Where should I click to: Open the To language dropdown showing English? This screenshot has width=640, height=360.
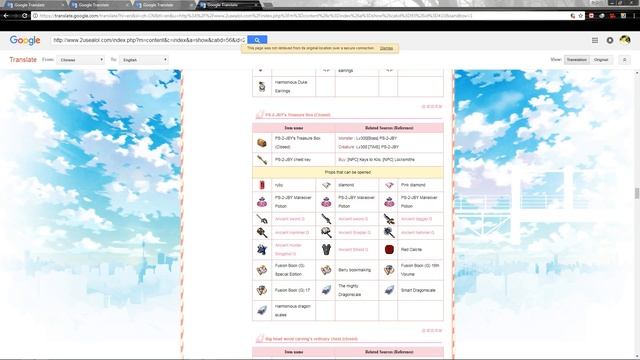pyautogui.click(x=144, y=60)
